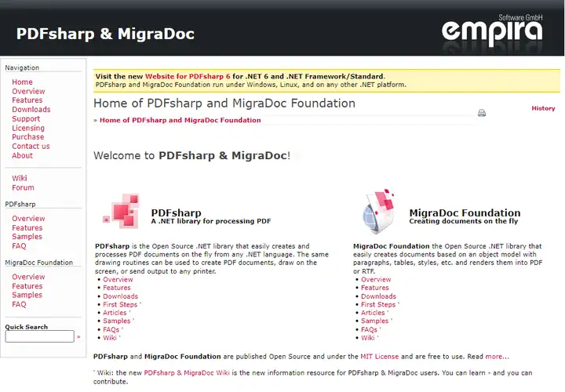The width and height of the screenshot is (565, 392).
Task: Open Articles in the MigraDoc bullet list
Action: click(x=373, y=313)
